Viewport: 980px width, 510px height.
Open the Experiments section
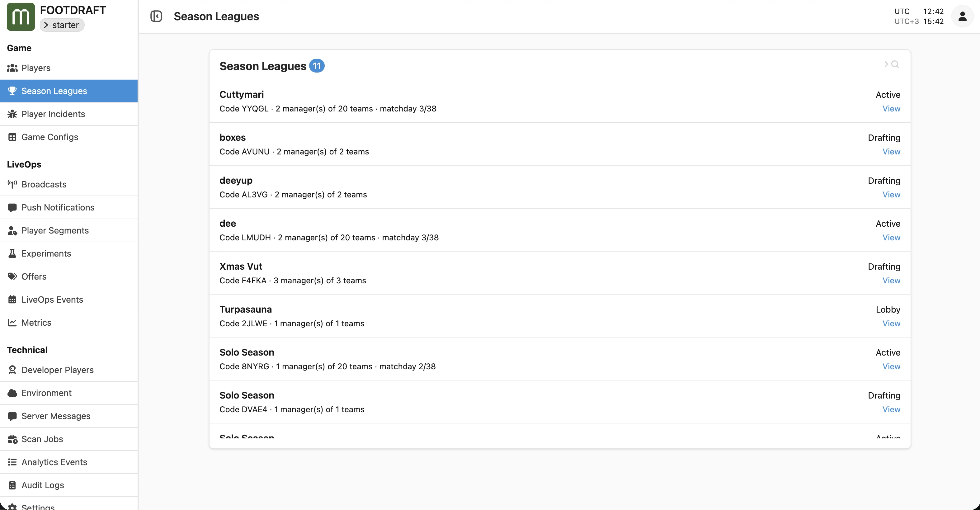coord(69,253)
